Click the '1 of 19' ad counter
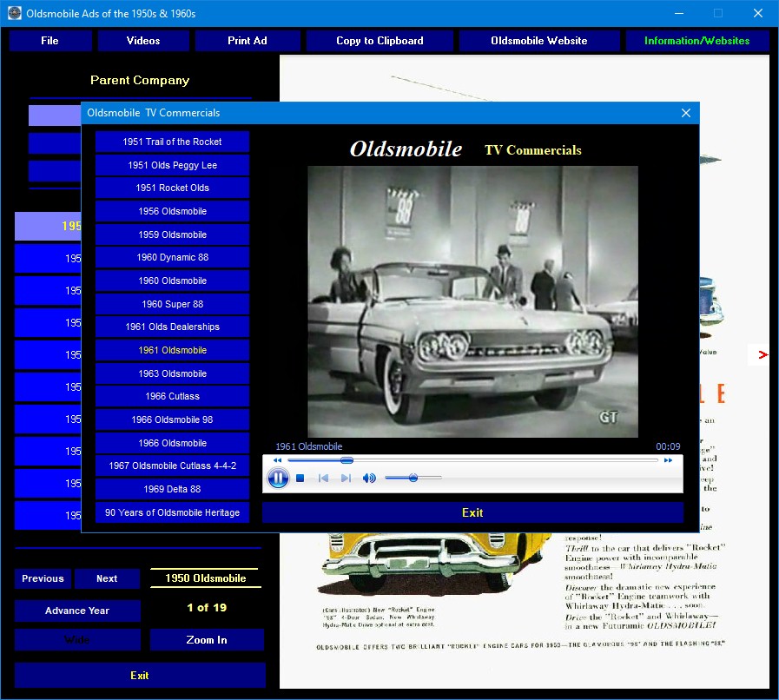 point(207,608)
